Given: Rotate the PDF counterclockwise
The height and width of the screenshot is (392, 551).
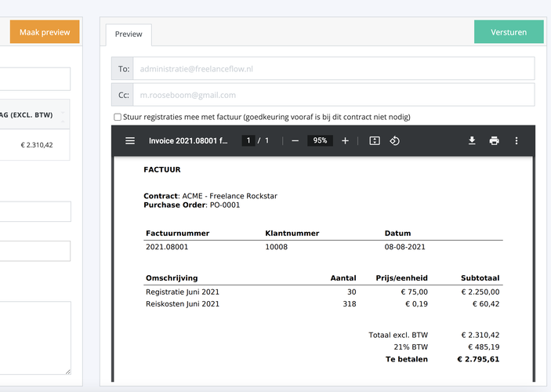Looking at the screenshot, I should click(x=395, y=141).
